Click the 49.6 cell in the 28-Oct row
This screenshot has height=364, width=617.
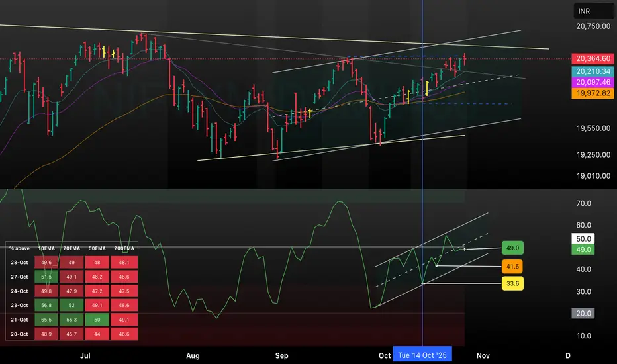pyautogui.click(x=46, y=263)
